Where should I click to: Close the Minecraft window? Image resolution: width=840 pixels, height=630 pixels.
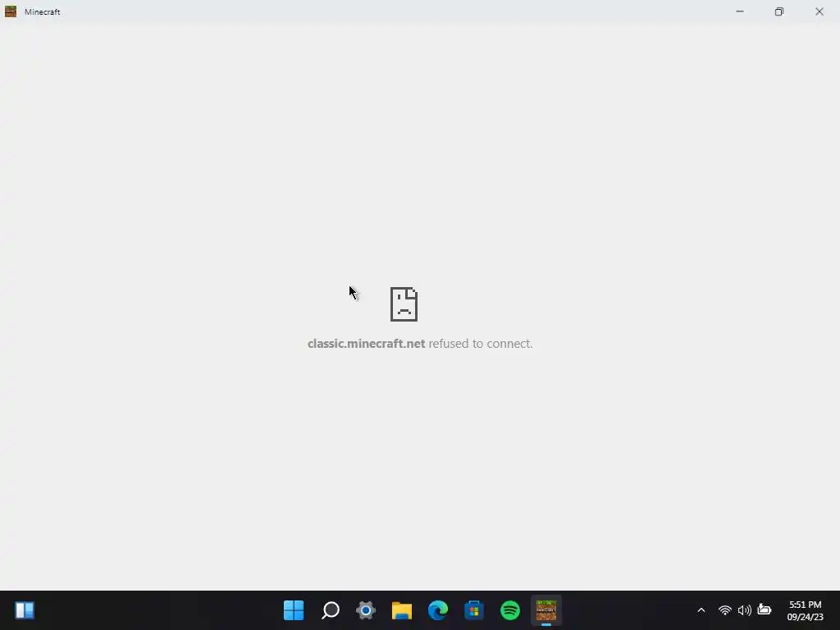coord(819,11)
